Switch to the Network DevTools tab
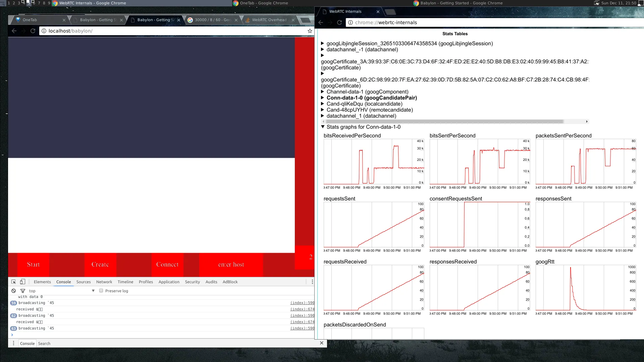Viewport: 644px width, 362px height. point(104,282)
